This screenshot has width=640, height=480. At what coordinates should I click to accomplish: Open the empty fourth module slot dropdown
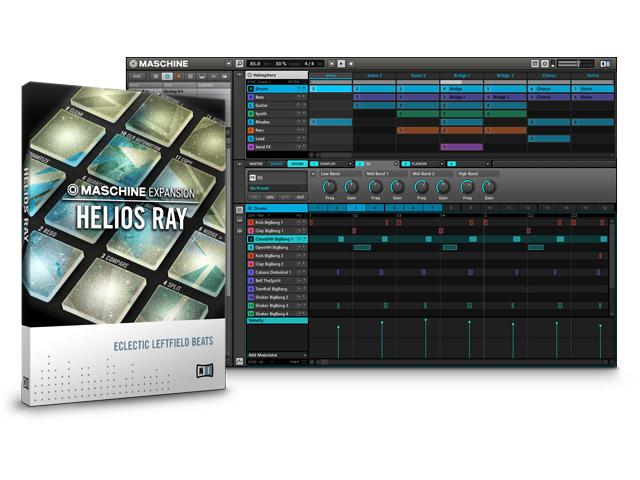pyautogui.click(x=487, y=164)
